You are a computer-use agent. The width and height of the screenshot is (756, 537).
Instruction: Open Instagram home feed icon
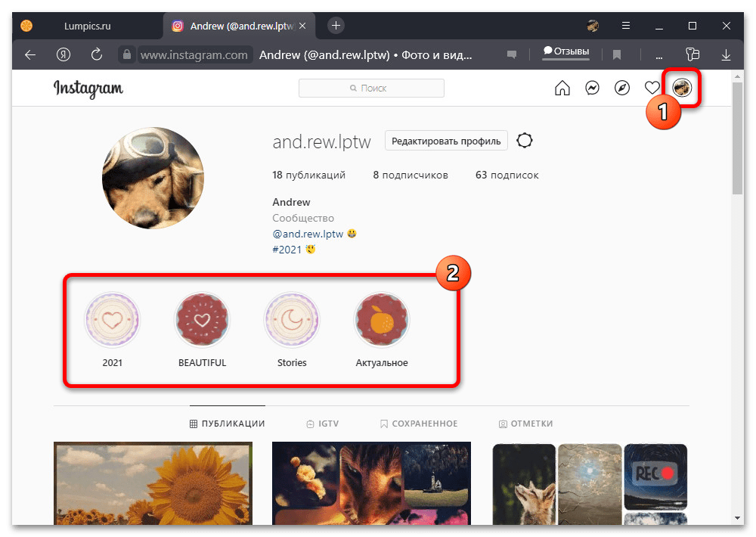click(x=562, y=88)
